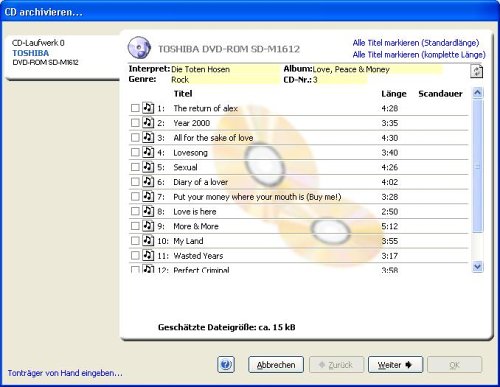Click music note icon for track 7

[x=148, y=196]
